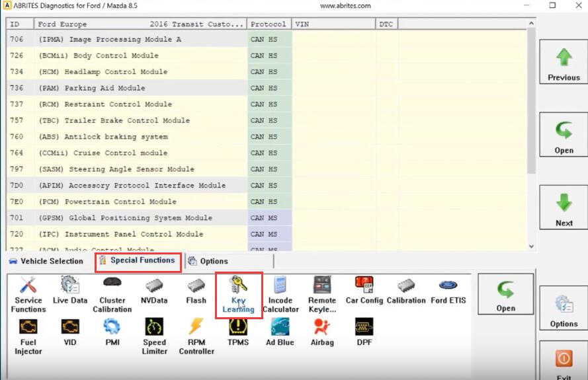
Task: Open the Key Learning function
Action: click(x=239, y=295)
